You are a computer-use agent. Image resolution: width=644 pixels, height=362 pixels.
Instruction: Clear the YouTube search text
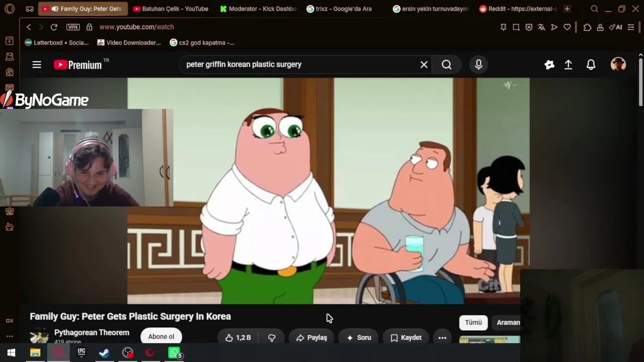point(424,64)
